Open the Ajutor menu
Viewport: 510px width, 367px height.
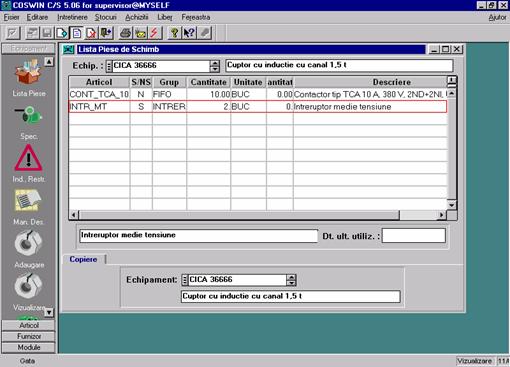[497, 17]
